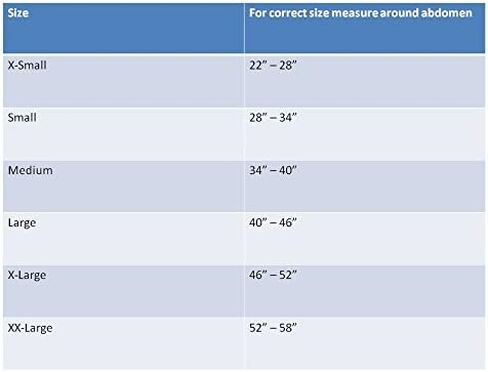Select the Large size cell
The height and width of the screenshot is (372, 488).
pos(124,239)
